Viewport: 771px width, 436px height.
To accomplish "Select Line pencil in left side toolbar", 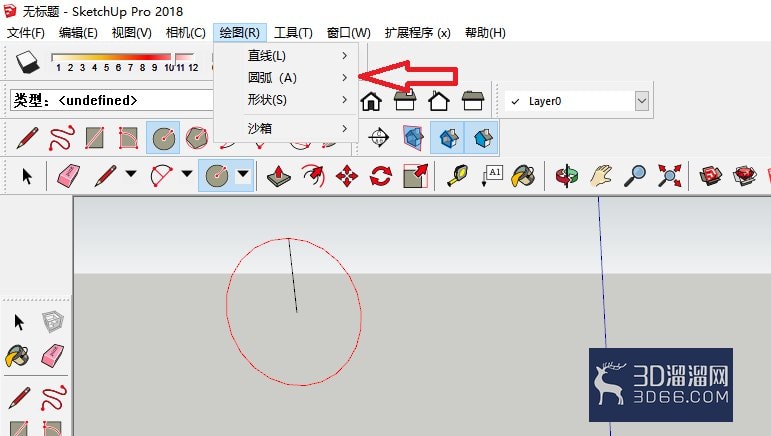I will 19,398.
